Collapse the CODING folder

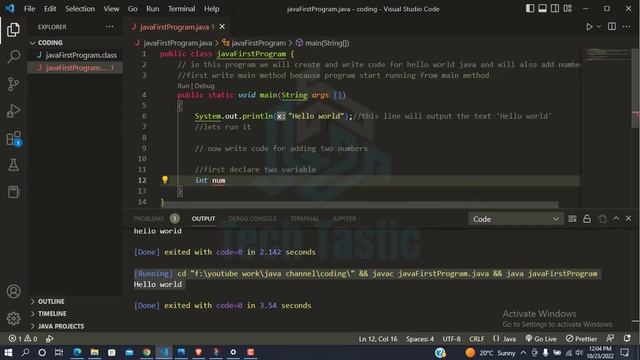click(x=50, y=43)
